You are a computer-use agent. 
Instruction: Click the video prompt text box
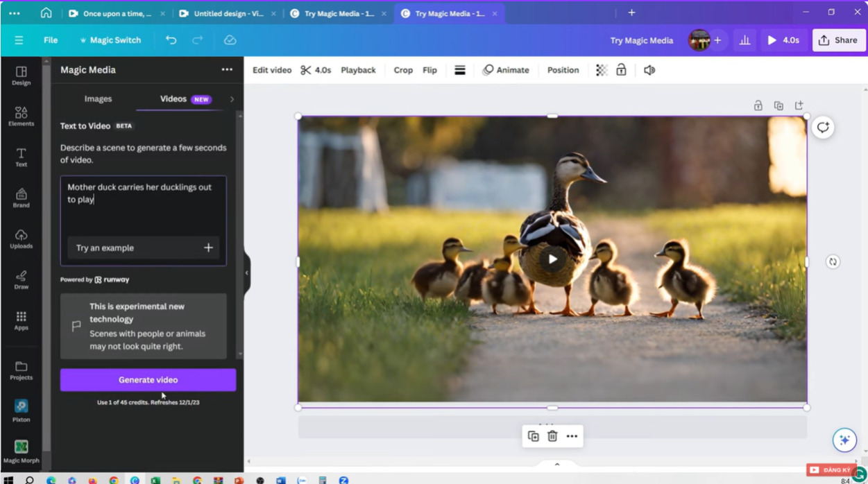click(x=143, y=205)
